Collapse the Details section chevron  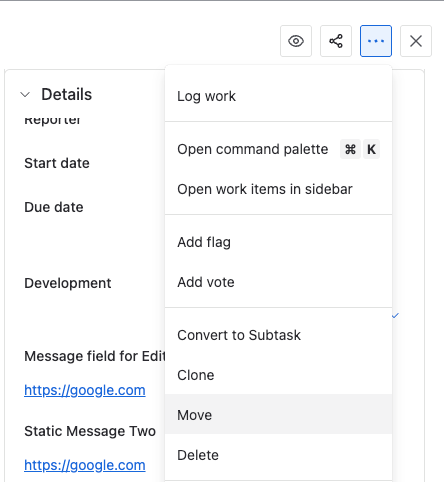point(25,95)
